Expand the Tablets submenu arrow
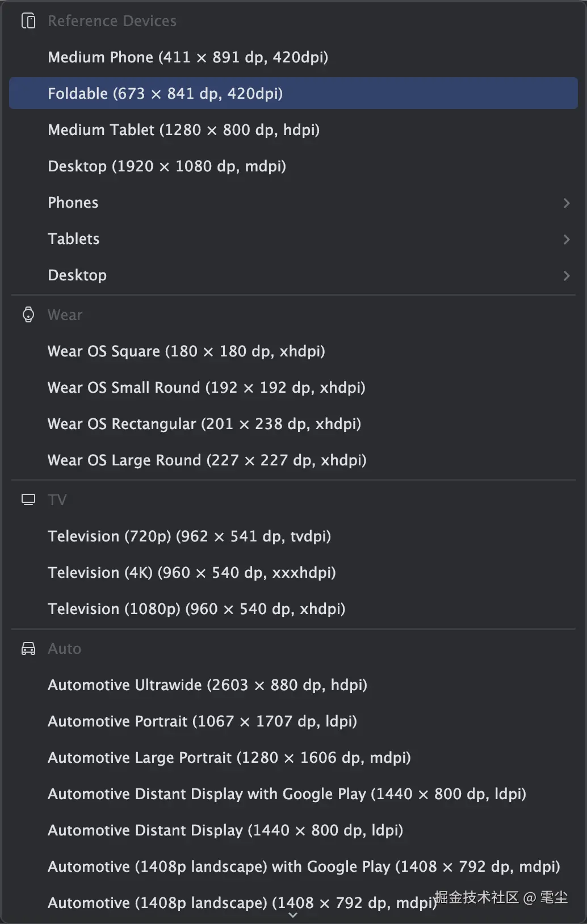The image size is (587, 924). [x=566, y=239]
